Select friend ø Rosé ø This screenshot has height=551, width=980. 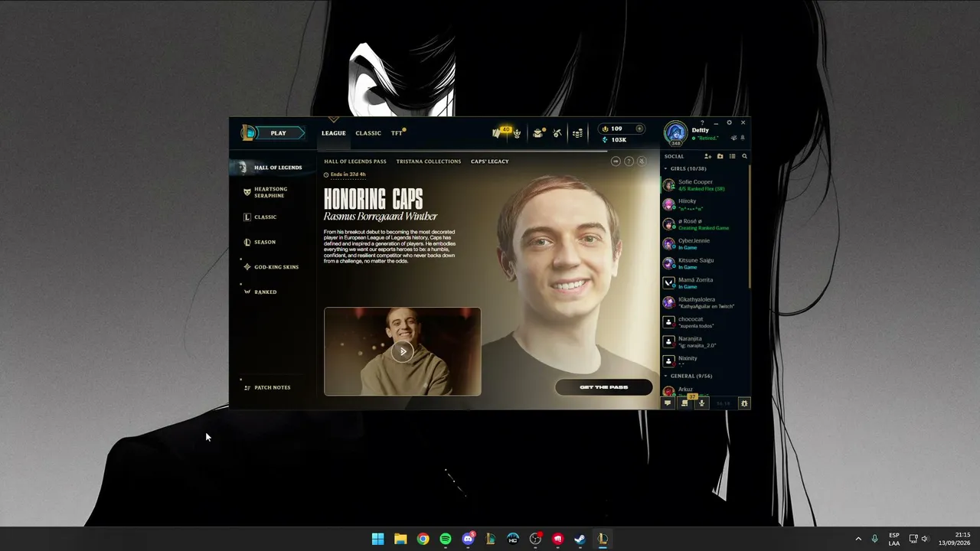pyautogui.click(x=705, y=224)
